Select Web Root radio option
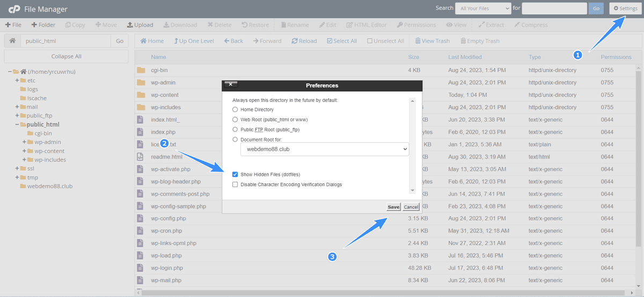This screenshot has width=644, height=297. [235, 119]
